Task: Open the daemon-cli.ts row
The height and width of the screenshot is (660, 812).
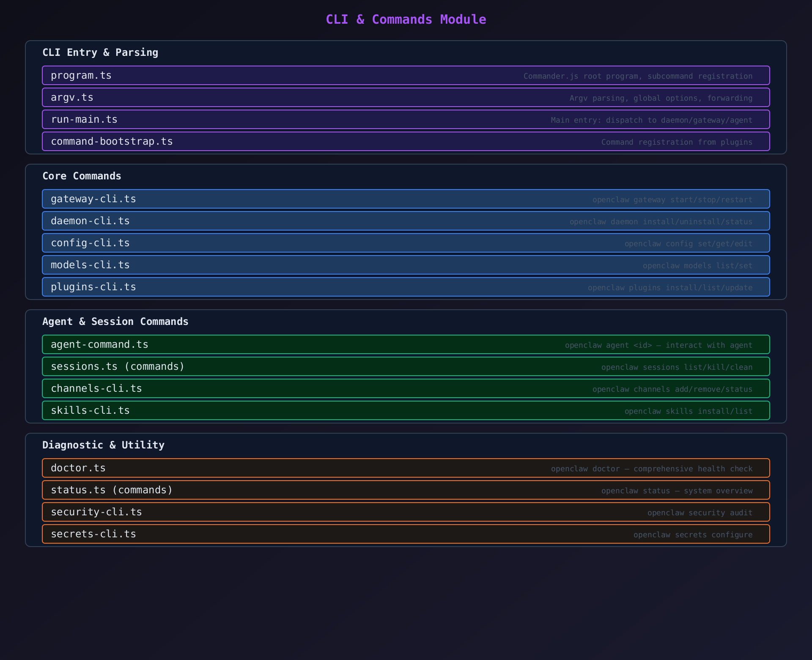Action: pos(406,221)
